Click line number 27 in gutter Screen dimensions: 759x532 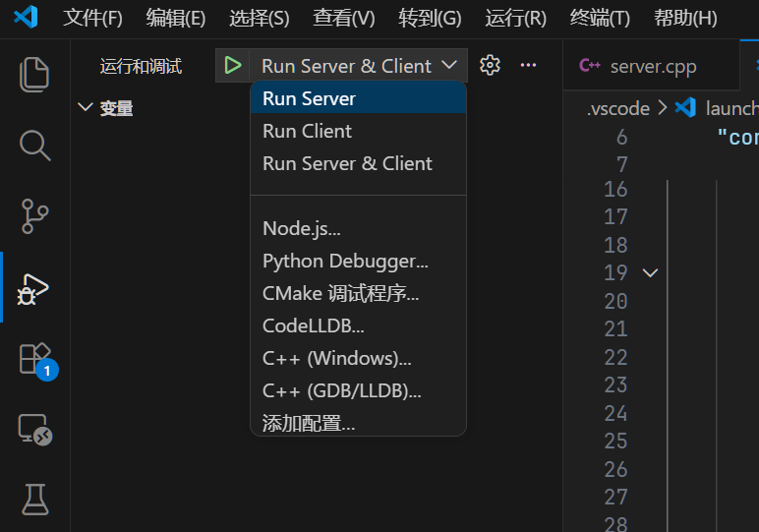tap(615, 497)
